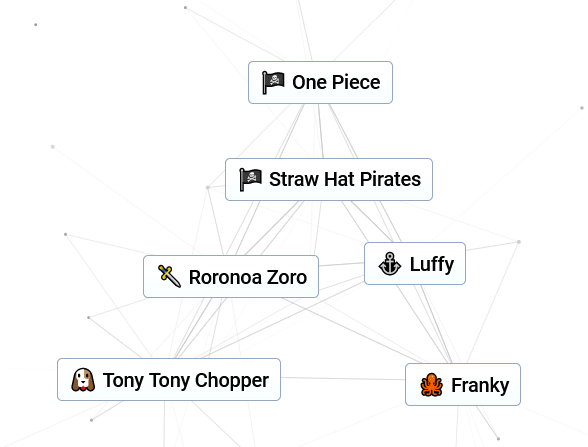The image size is (588, 447).
Task: Choose the Roronoa Zoro element name
Action: click(248, 277)
